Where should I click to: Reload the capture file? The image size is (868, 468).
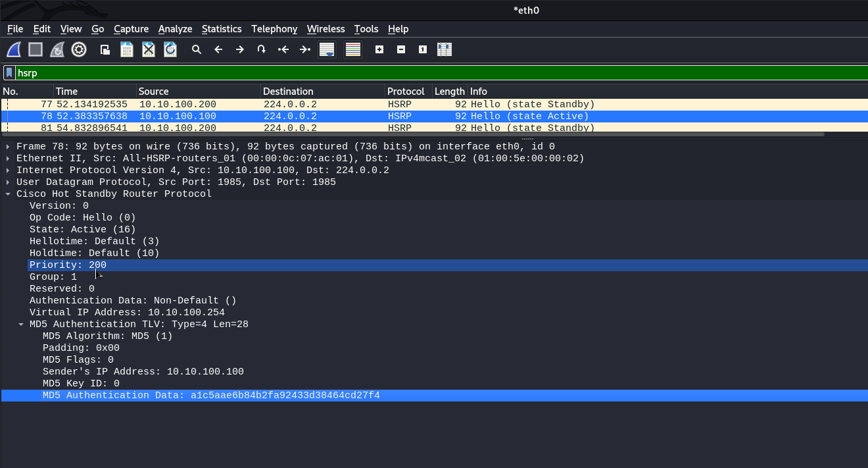[170, 49]
